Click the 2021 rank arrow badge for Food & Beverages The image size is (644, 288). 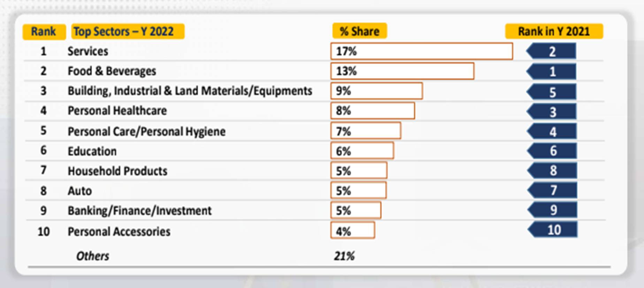pos(552,72)
